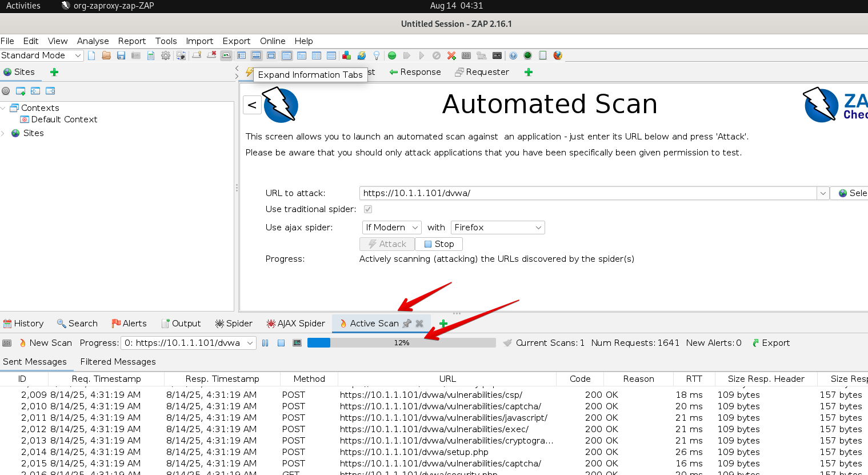
Task: Pin the Active Scan tab
Action: [407, 324]
